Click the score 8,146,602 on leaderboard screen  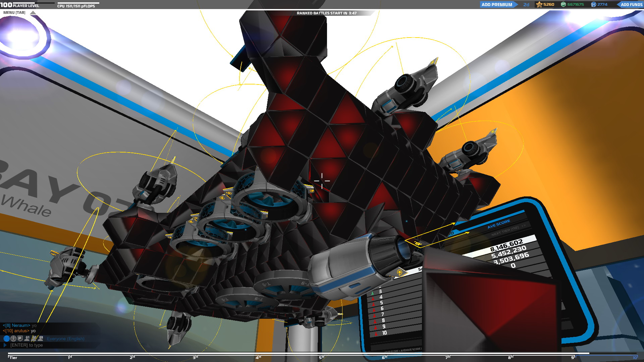[506, 245]
